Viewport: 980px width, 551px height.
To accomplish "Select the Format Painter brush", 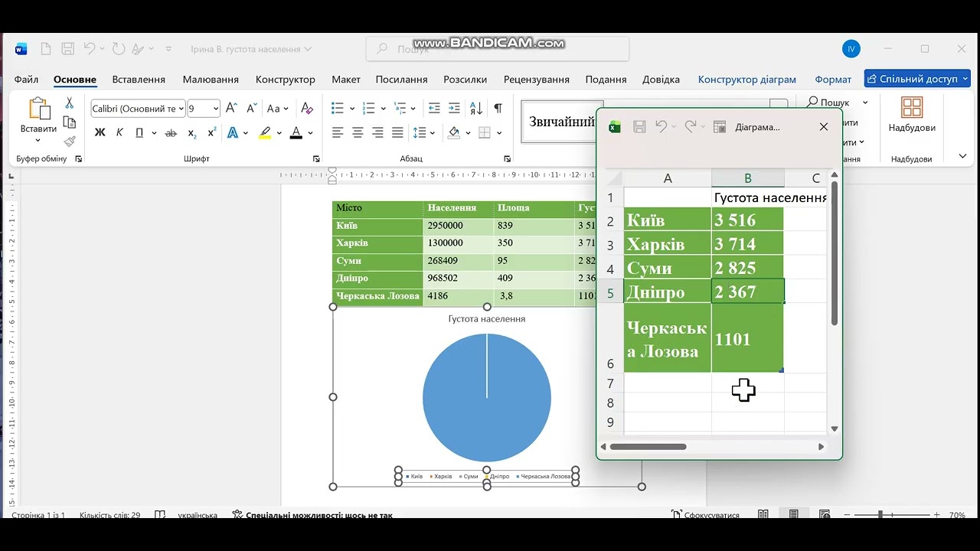I will (69, 142).
